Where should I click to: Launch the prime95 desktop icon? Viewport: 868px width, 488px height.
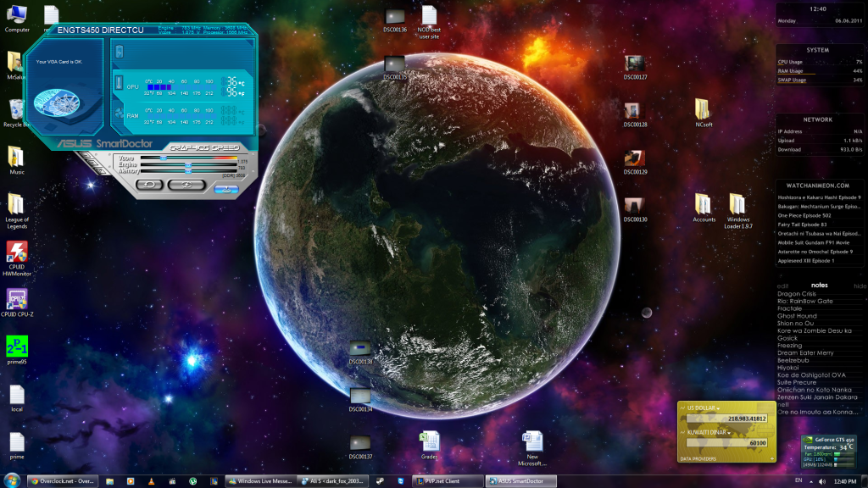pos(17,350)
